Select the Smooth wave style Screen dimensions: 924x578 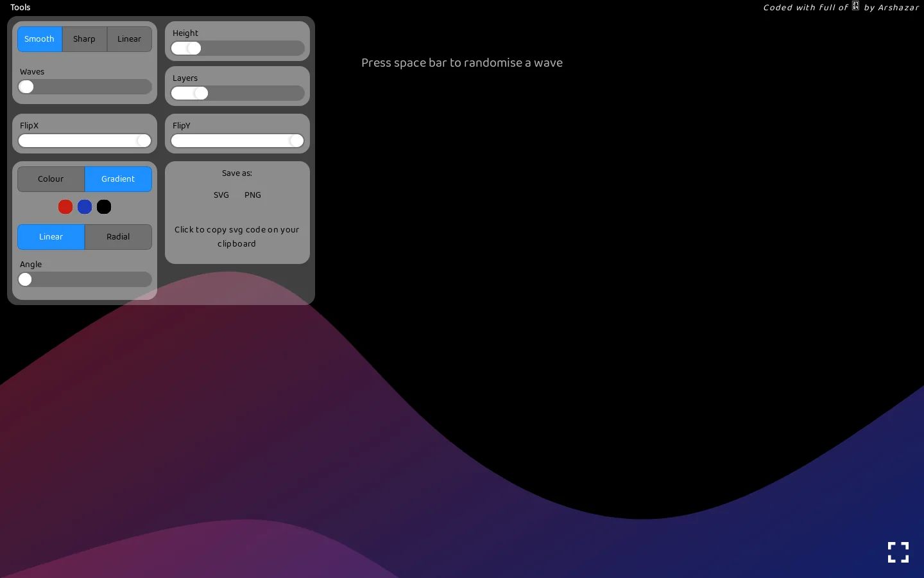point(40,39)
